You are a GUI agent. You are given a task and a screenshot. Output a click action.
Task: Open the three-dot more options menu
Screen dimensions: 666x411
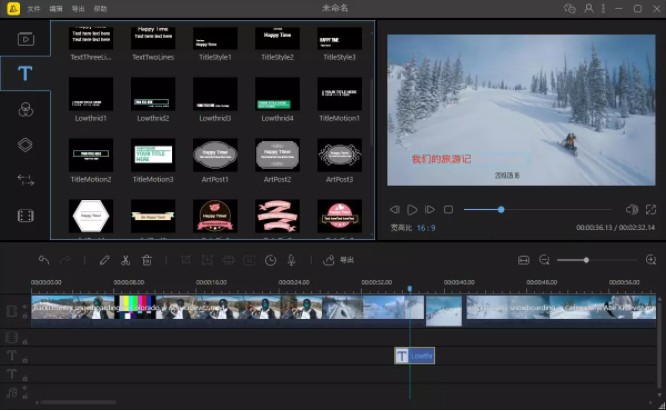(603, 8)
